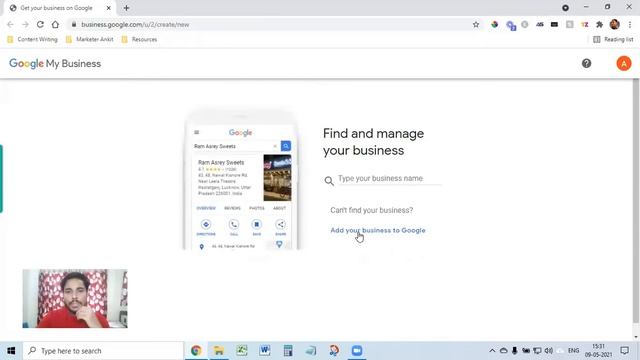Open Content Writing bookmark folder
The image size is (640, 360).
[33, 39]
